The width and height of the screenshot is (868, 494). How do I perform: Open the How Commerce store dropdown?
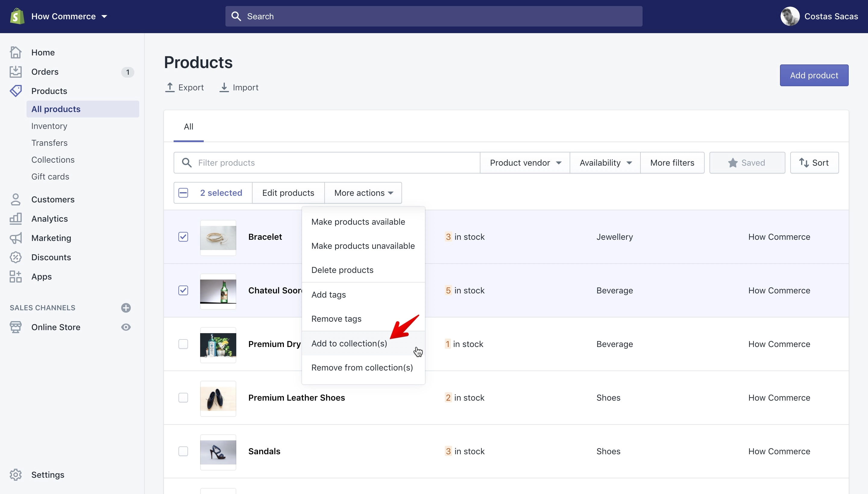pyautogui.click(x=69, y=16)
